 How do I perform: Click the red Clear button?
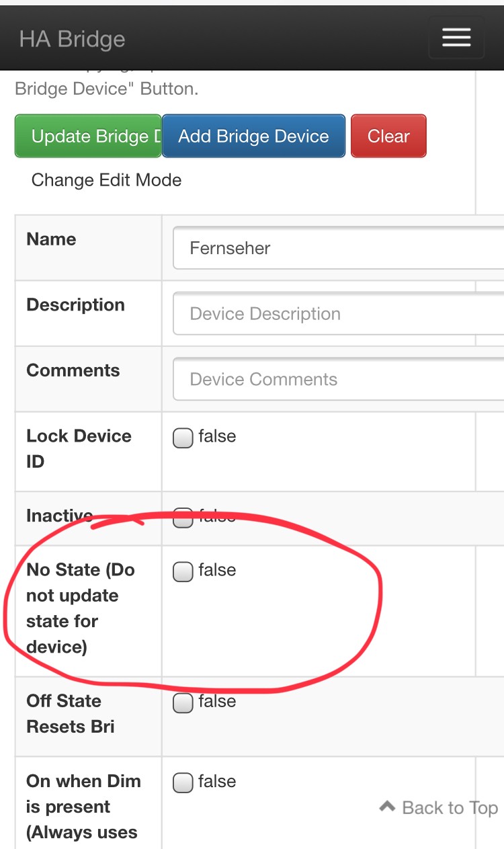[x=388, y=136]
